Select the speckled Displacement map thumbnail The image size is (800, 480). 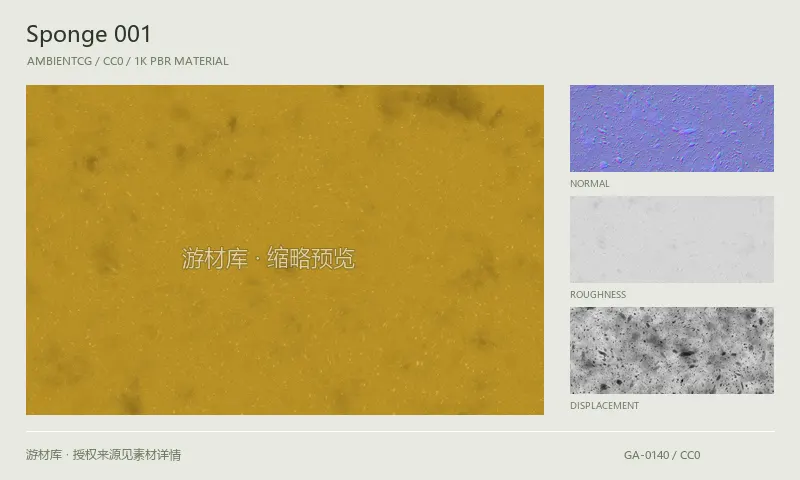(x=671, y=350)
